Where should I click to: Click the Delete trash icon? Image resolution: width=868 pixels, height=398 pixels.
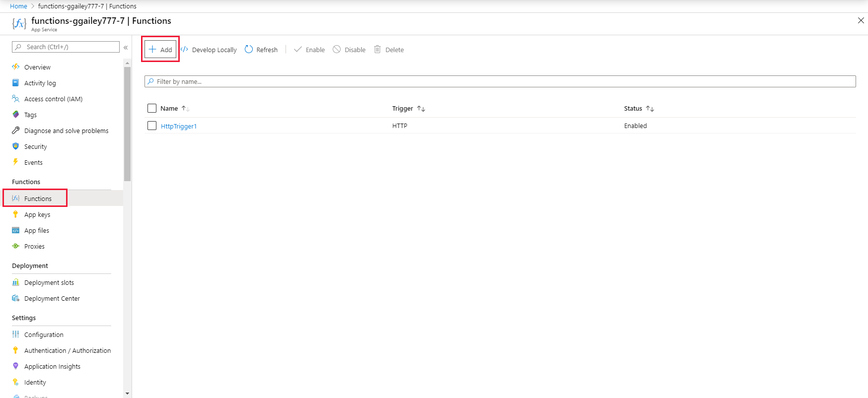[x=377, y=49]
